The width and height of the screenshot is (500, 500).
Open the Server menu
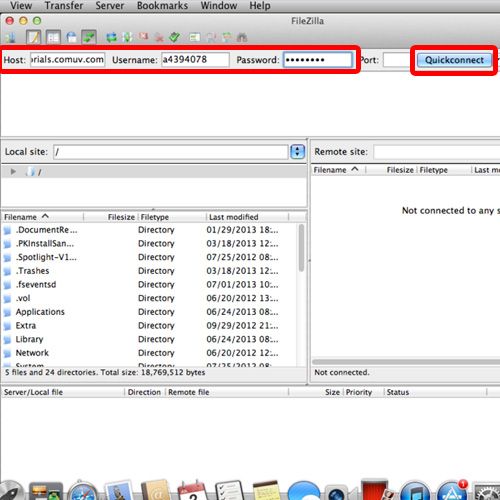[x=110, y=6]
